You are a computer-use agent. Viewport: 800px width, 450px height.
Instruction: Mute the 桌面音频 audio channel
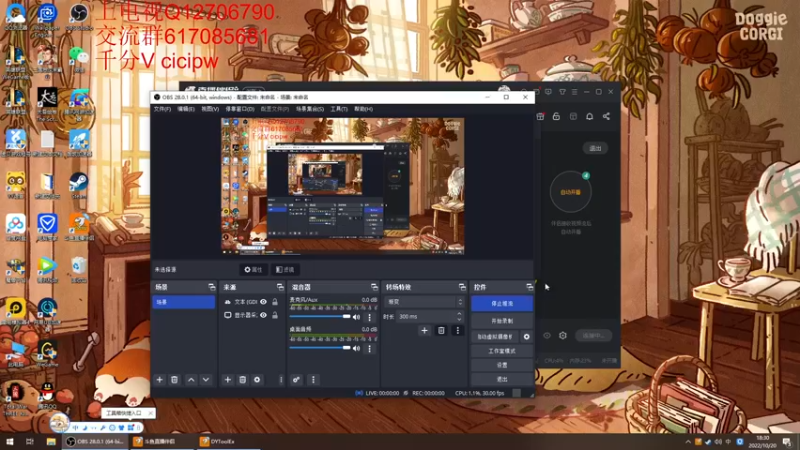357,348
